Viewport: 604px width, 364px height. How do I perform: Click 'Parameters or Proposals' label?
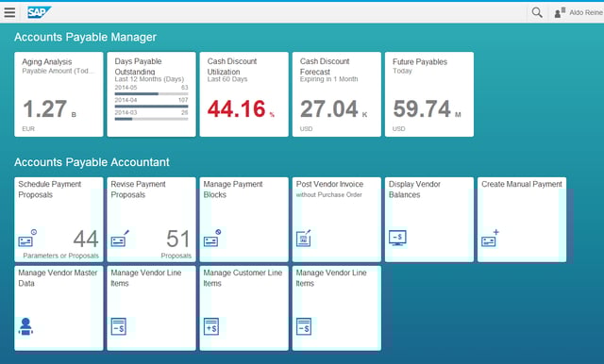[x=60, y=256]
